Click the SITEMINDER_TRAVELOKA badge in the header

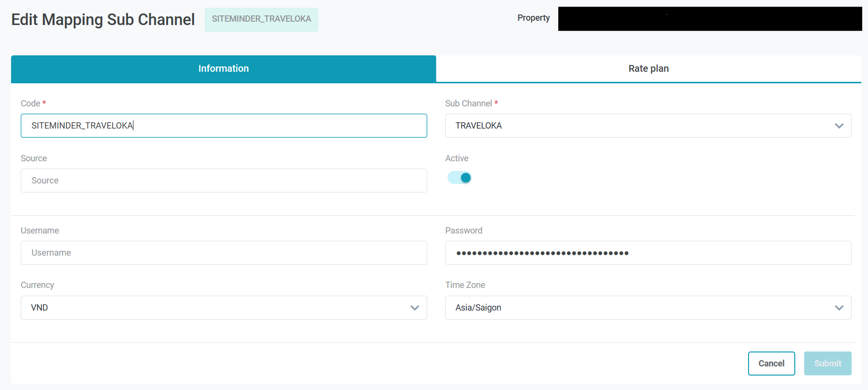[x=262, y=19]
